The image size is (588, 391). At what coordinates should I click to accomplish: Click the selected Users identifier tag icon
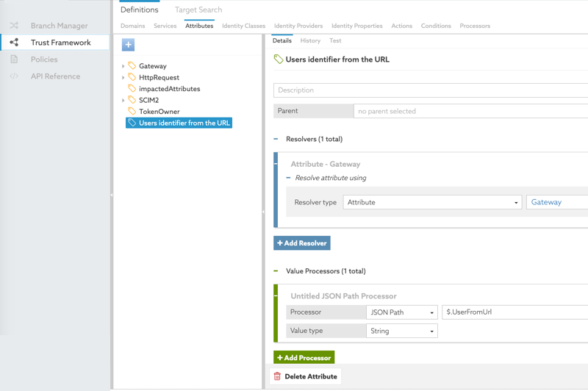pyautogui.click(x=132, y=123)
